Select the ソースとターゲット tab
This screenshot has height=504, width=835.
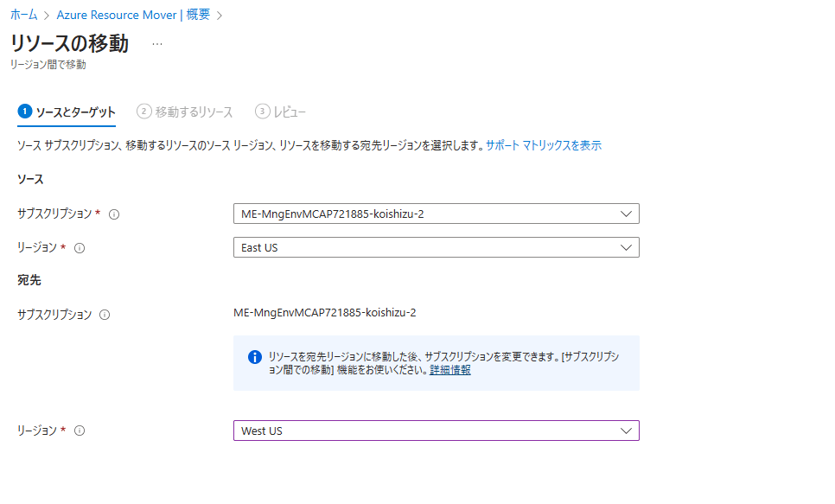pos(67,112)
